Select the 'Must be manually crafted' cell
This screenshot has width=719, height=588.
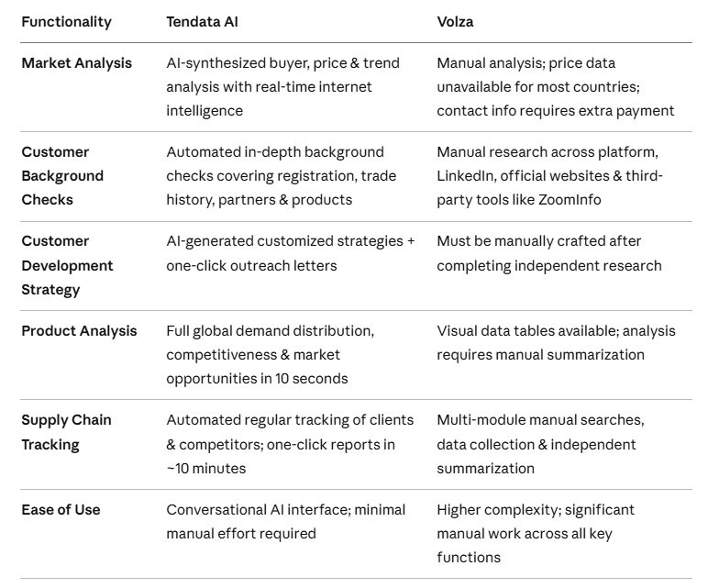[548, 253]
